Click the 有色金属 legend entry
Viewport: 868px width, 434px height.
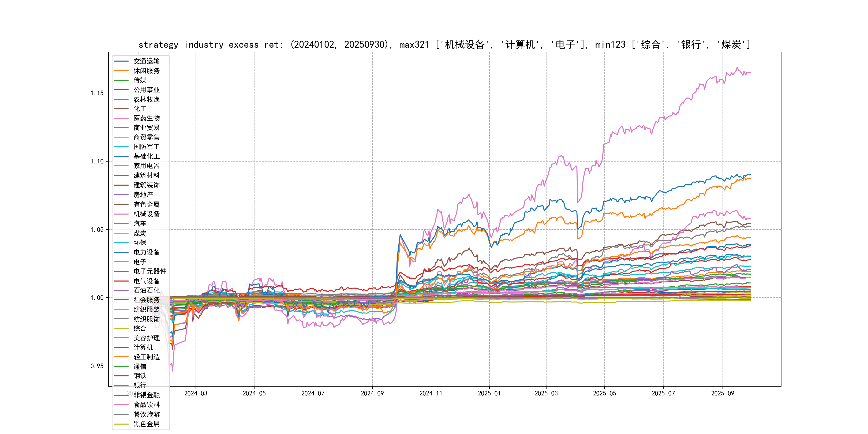pyautogui.click(x=146, y=204)
